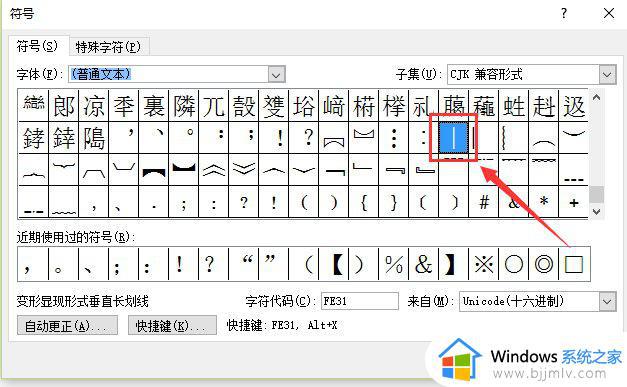Click the 快捷键(K)... button
Image resolution: width=627 pixels, height=387 pixels.
point(172,325)
